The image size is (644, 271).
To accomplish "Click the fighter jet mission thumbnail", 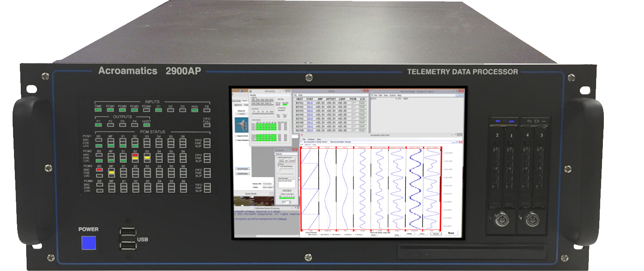I will coord(241,125).
